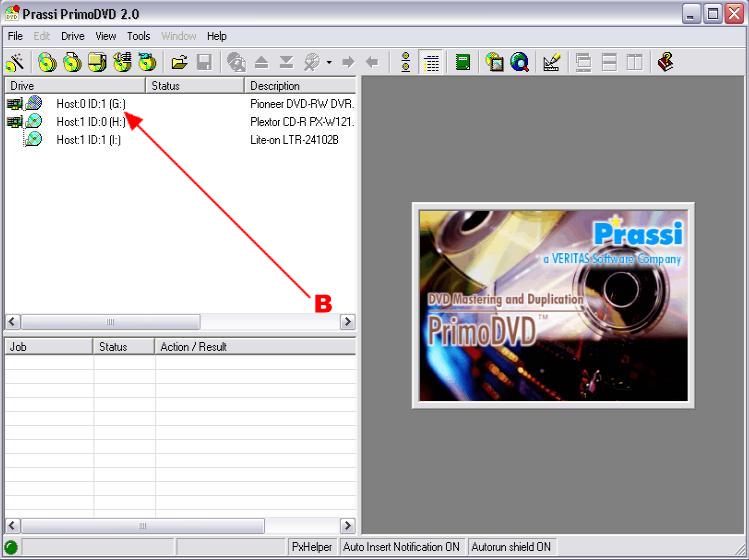Viewport: 749px width, 560px height.
Task: Click the PxHelper status bar entry
Action: pos(312,547)
